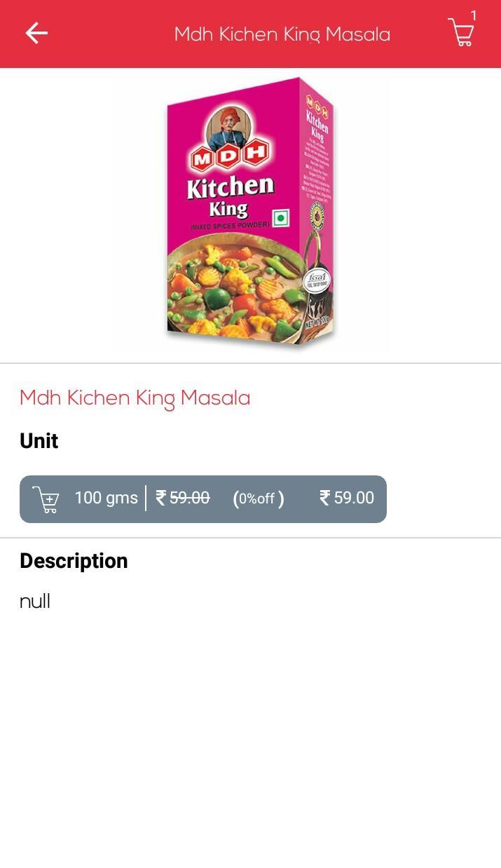Viewport: 501px width, 868px height.
Task: Tap the MDH logo on the product box
Action: (230, 155)
